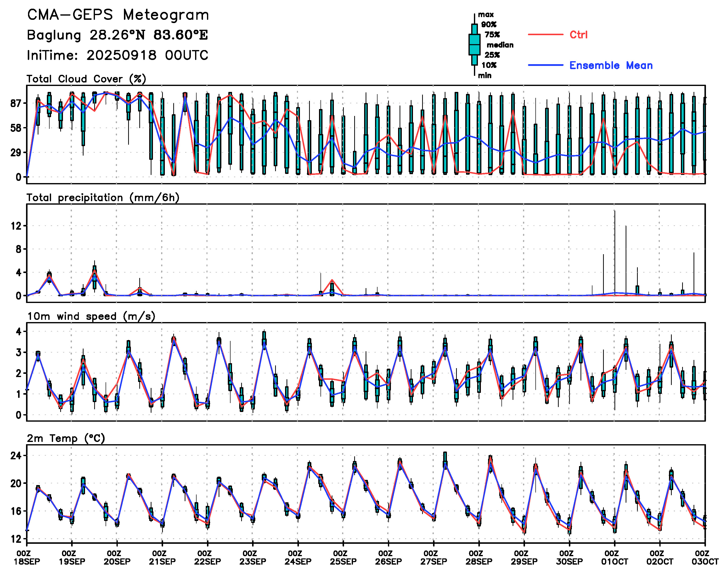Click the '00Z 03OCT' time axis label
This screenshot has height=575, width=728.
click(705, 557)
